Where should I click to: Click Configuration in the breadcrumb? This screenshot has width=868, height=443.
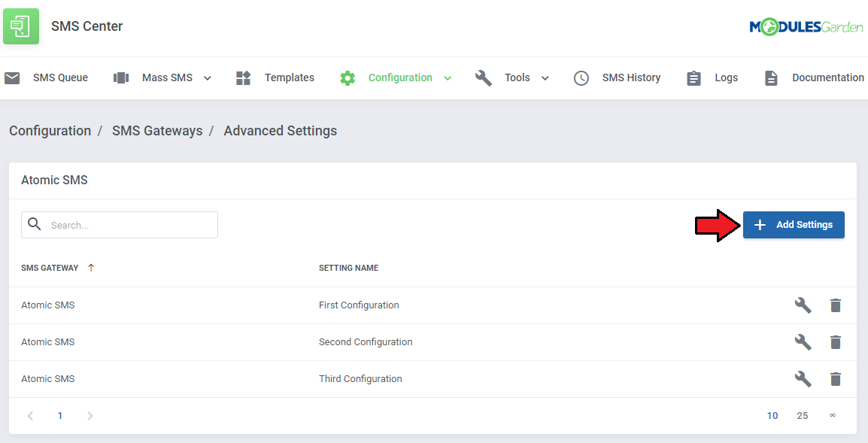pyautogui.click(x=50, y=131)
